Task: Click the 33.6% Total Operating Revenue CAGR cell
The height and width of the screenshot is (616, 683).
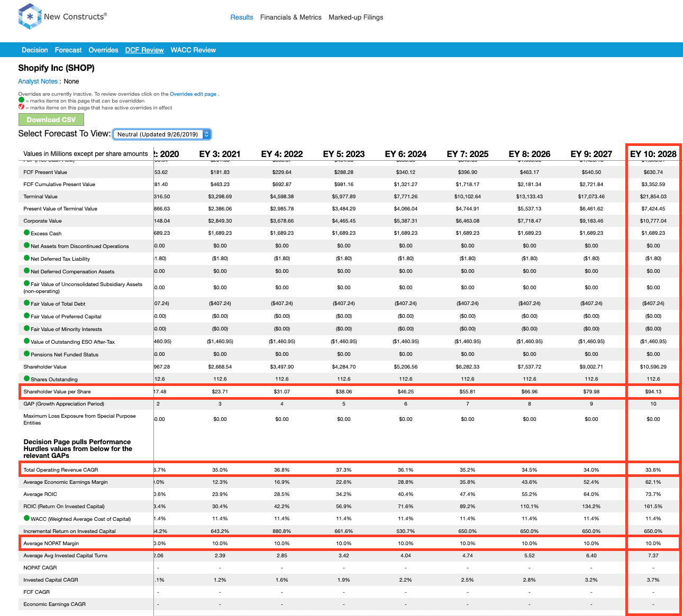Action: (x=653, y=470)
